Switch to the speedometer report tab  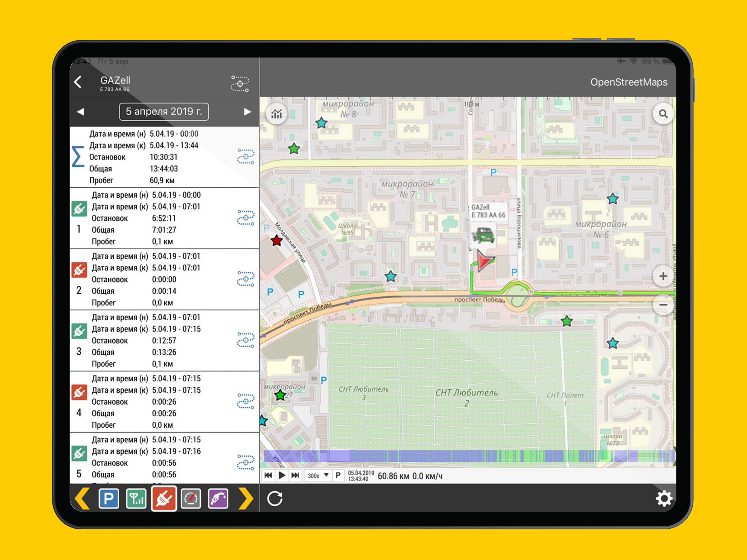click(191, 498)
